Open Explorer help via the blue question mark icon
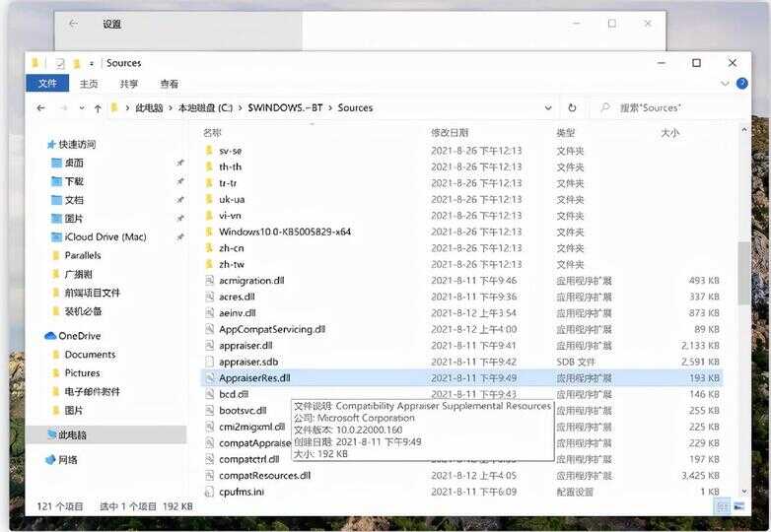The height and width of the screenshot is (532, 771). coord(741,84)
